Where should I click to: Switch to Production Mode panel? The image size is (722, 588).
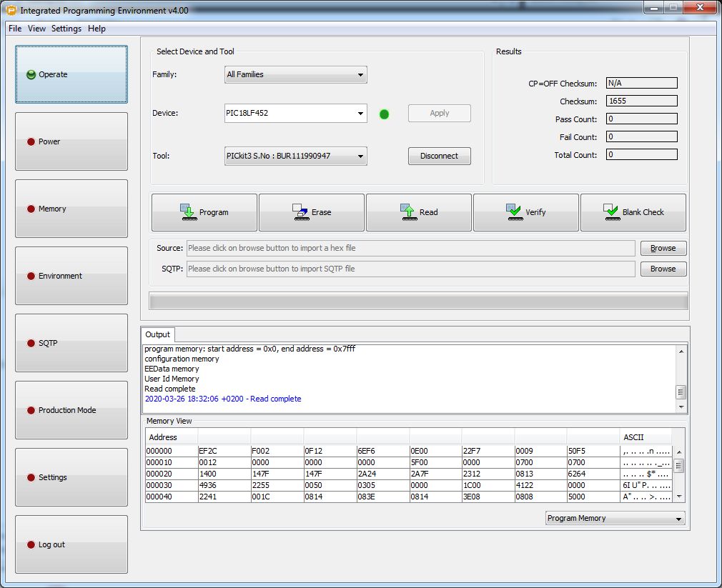point(71,410)
